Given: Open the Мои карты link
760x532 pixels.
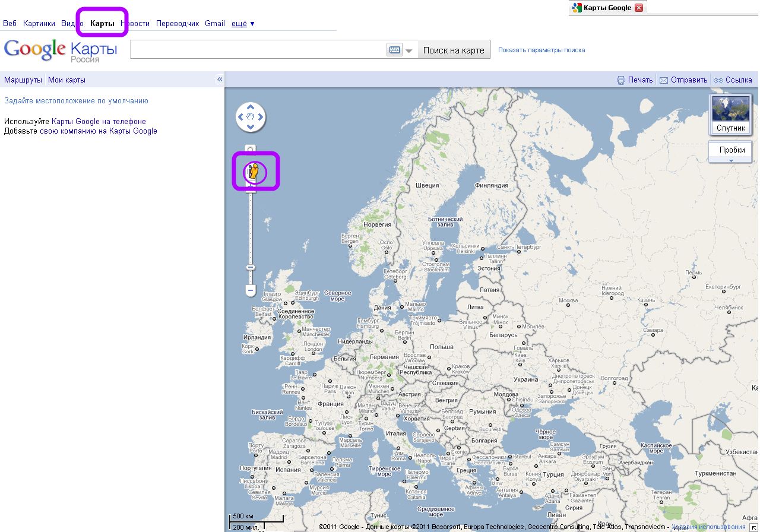Looking at the screenshot, I should [66, 80].
